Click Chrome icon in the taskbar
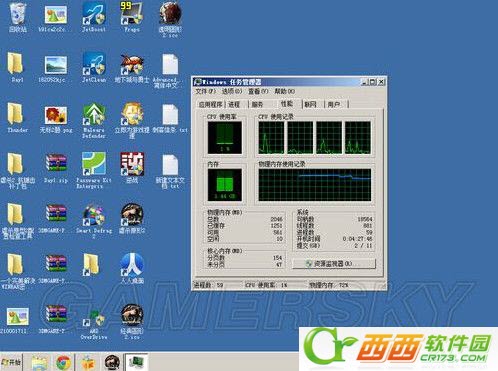Screen dimensions: 498x371 pyautogui.click(x=63, y=363)
